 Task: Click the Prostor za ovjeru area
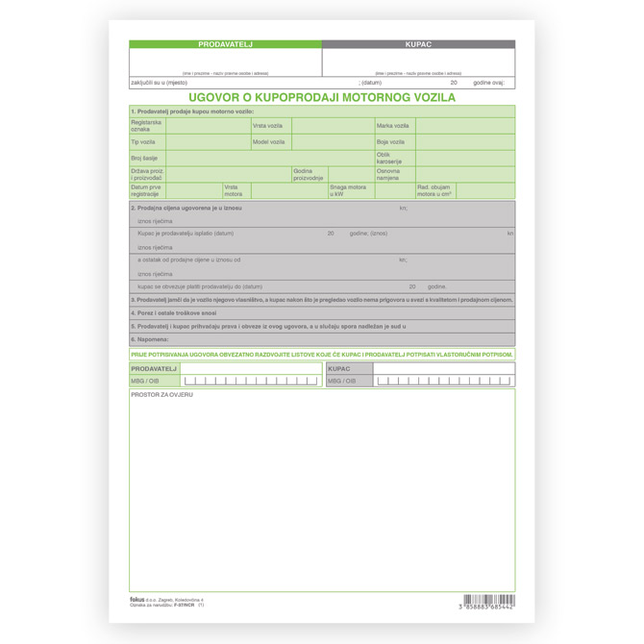click(322, 490)
